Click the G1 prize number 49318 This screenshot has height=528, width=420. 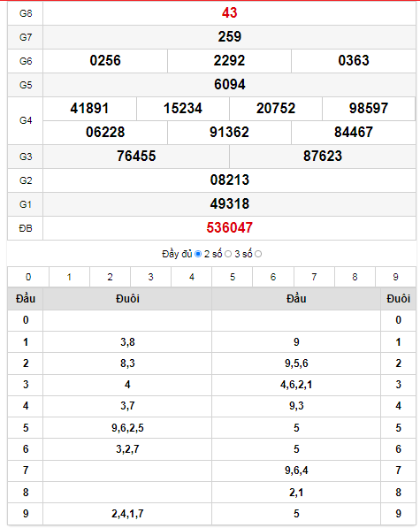tap(230, 204)
